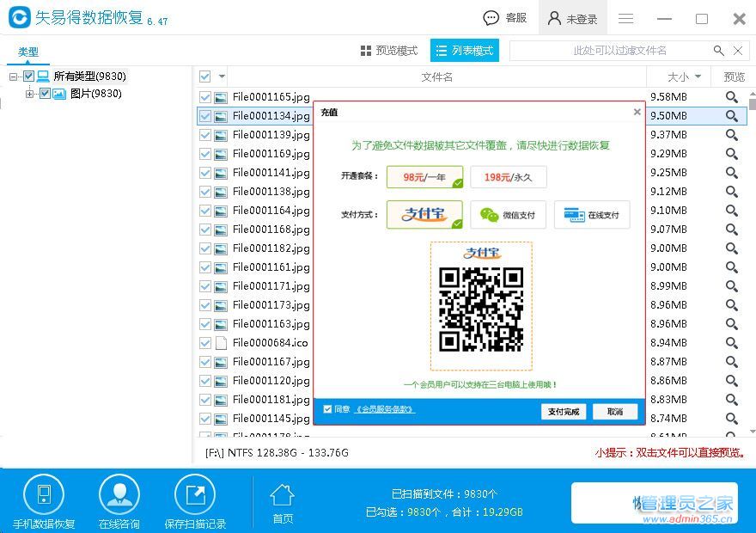Open the 大小 sort dropdown arrow
Viewport: 756px width, 533px height.
point(698,77)
